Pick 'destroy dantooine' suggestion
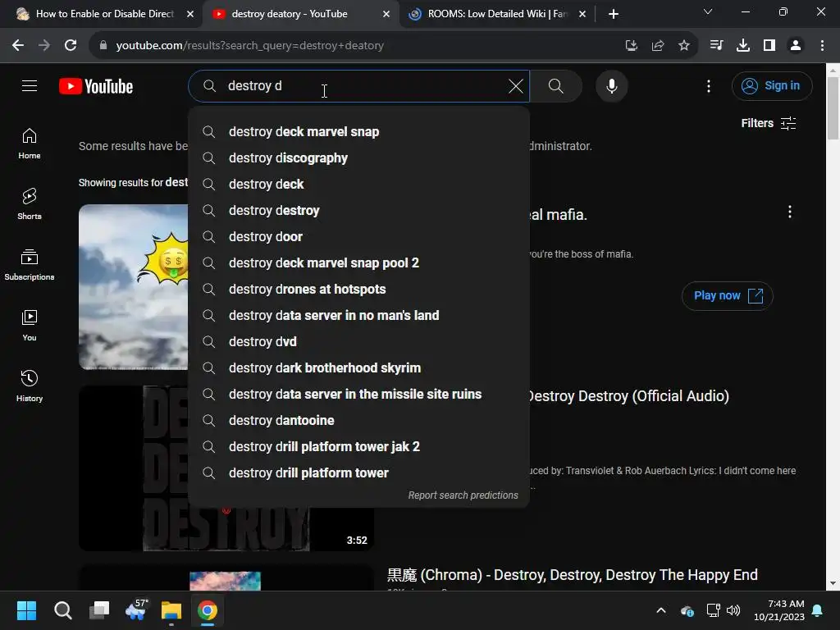Image resolution: width=840 pixels, height=630 pixels. [359, 421]
